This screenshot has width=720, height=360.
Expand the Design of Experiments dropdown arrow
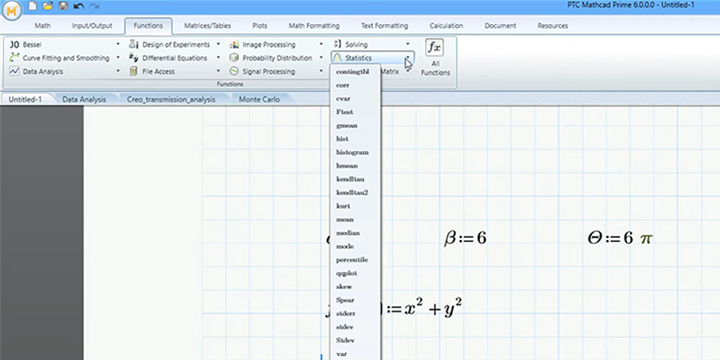point(218,45)
